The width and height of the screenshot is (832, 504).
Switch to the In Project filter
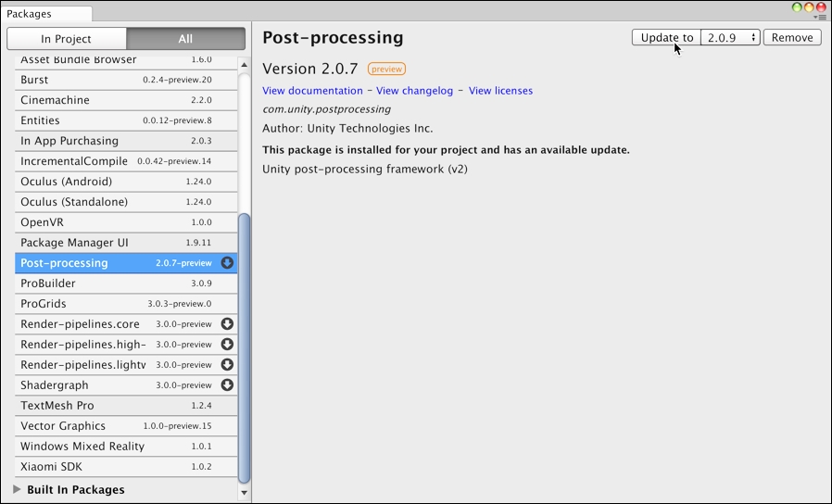click(67, 39)
